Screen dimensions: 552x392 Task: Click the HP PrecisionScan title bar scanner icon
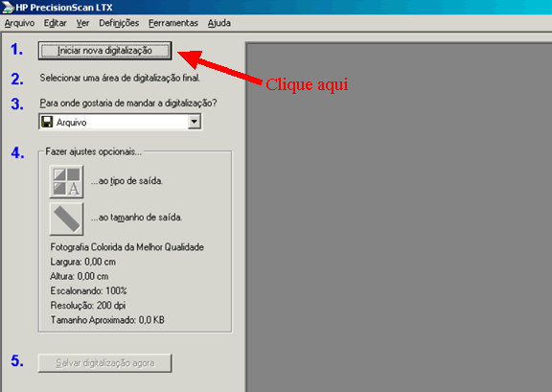[8, 7]
